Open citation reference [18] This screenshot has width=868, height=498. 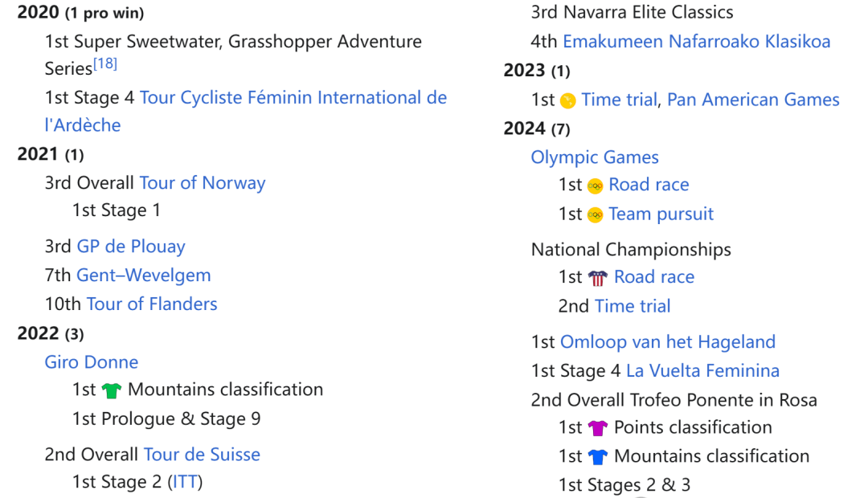coord(105,64)
